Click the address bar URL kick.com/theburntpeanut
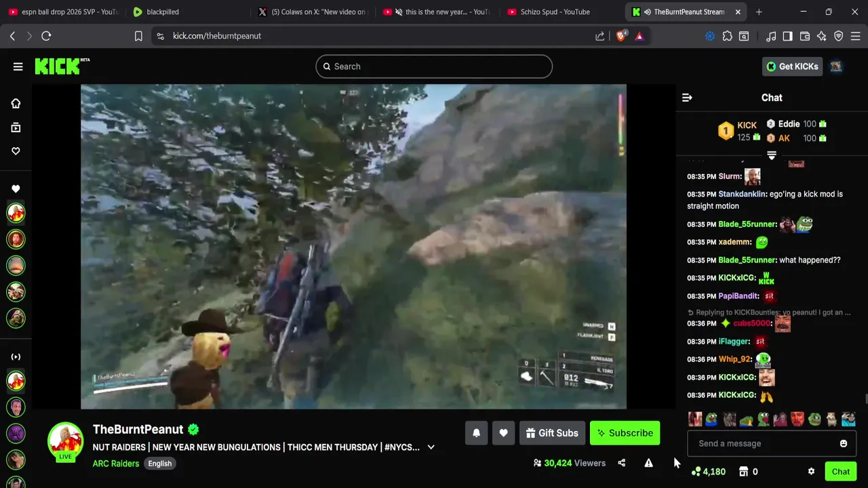868x488 pixels. (x=217, y=36)
